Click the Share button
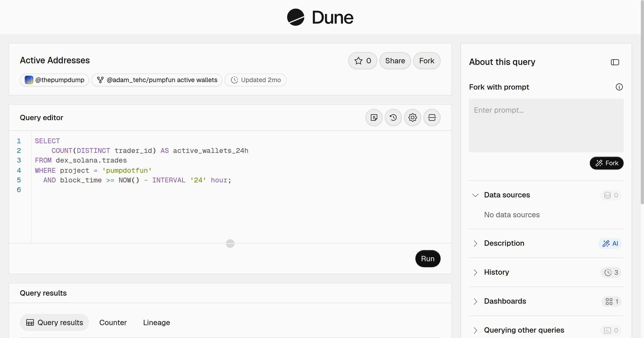Viewport: 644px width, 338px height. coord(395,61)
